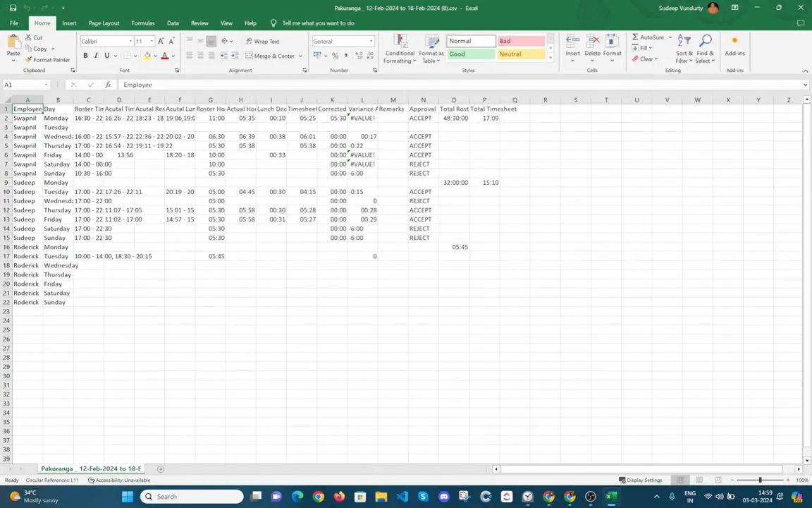
Task: Open the File tab
Action: pyautogui.click(x=14, y=23)
